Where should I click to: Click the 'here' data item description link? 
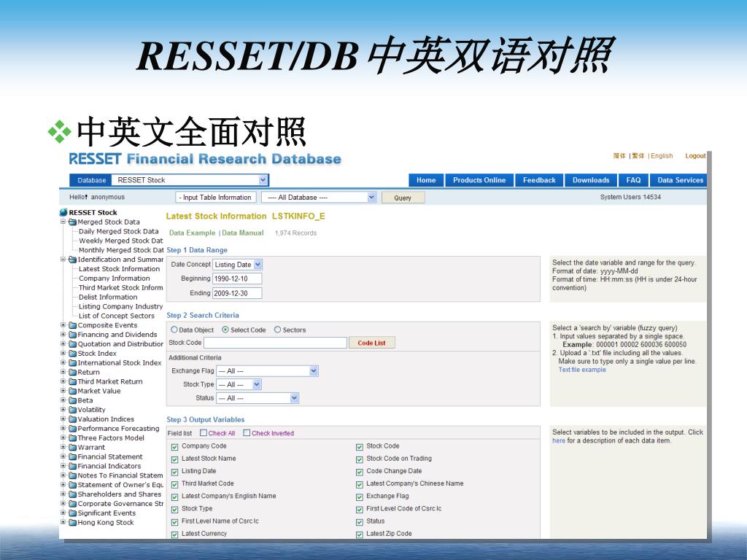(558, 441)
